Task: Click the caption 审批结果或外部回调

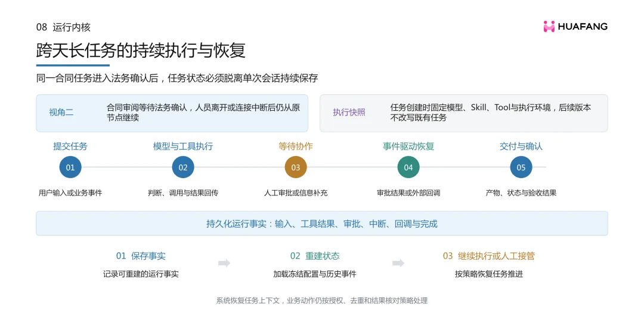Action: (x=408, y=193)
